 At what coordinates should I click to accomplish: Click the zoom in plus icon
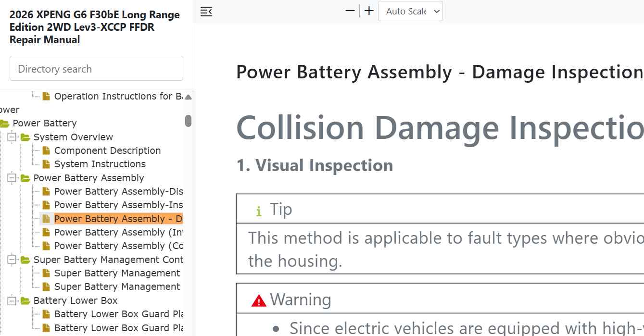(369, 11)
